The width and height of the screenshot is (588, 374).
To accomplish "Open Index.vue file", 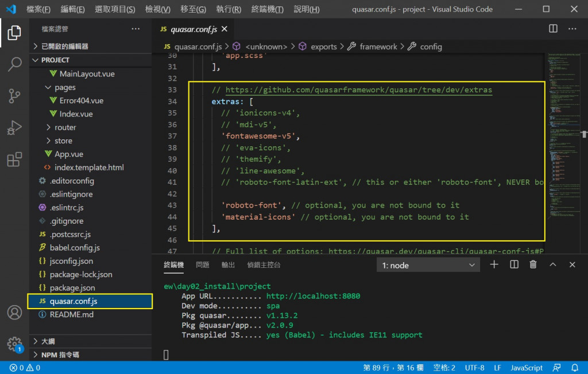I will [x=76, y=114].
